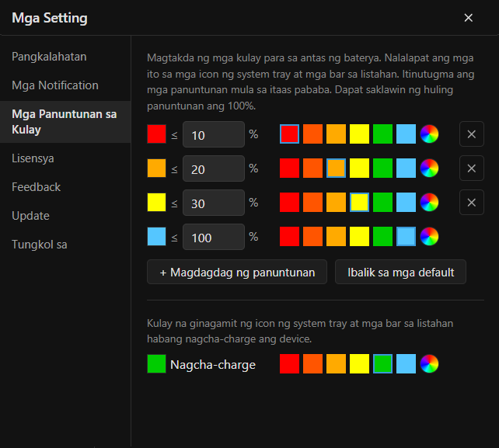Open custom color wheel for 100% rule
Screen dimensions: 499x448
click(x=429, y=236)
